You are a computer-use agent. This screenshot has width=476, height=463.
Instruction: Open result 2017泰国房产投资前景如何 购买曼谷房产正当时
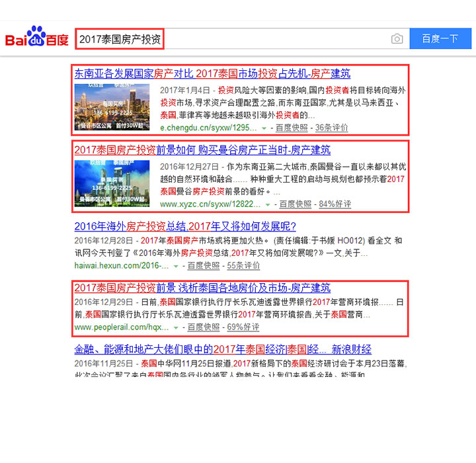(x=202, y=149)
